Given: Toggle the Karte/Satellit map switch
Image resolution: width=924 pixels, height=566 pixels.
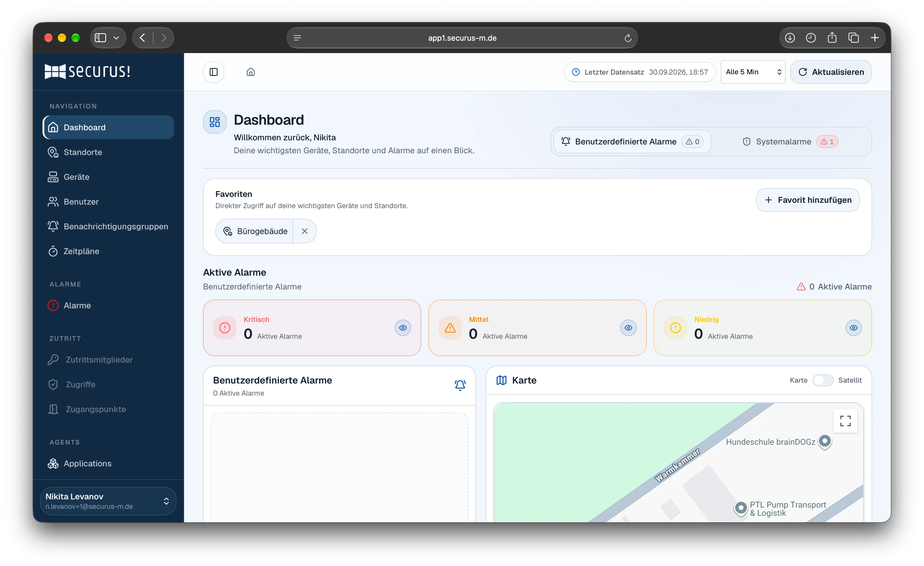Looking at the screenshot, I should pos(823,380).
